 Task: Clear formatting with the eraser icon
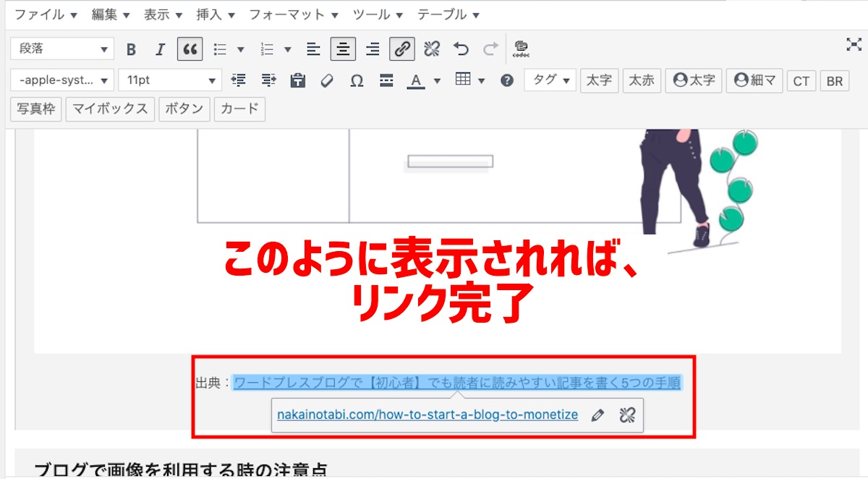click(327, 80)
